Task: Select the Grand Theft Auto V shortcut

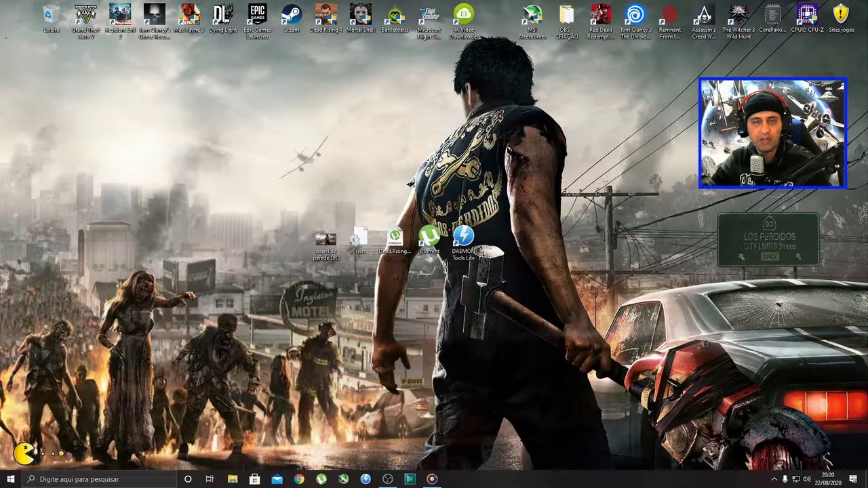Action: 86,21
